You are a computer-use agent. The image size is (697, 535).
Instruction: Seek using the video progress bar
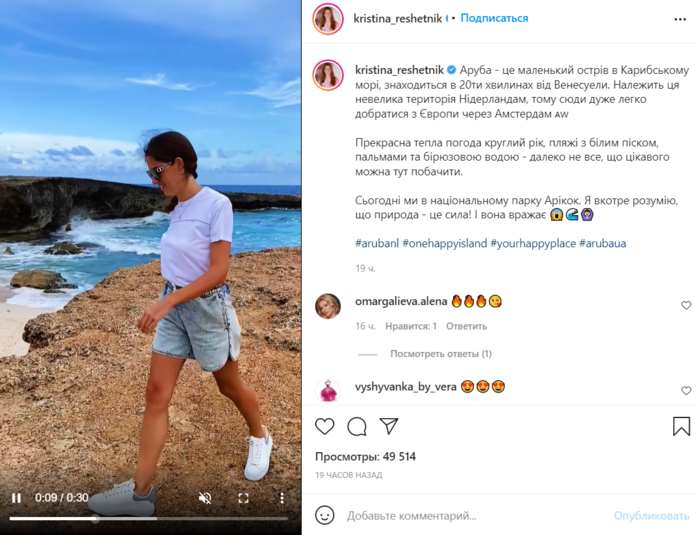point(150,519)
